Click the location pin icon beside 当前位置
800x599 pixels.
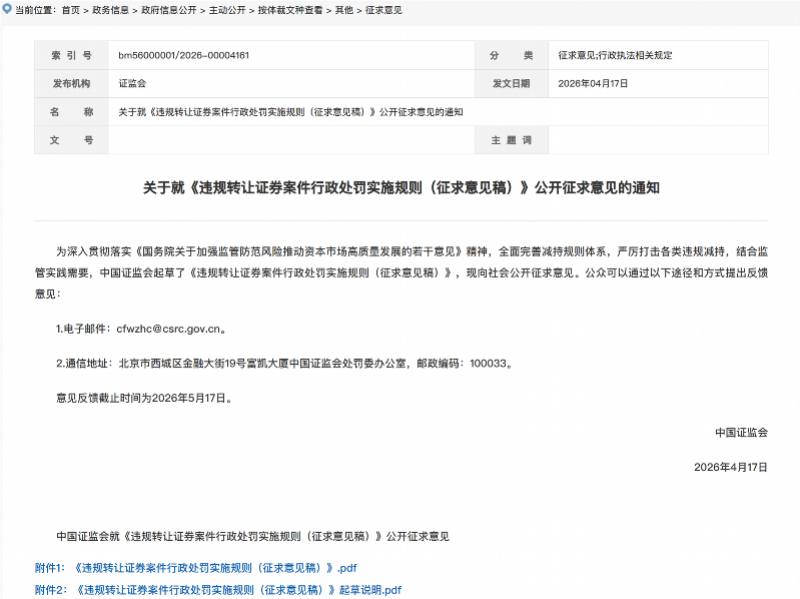pyautogui.click(x=8, y=9)
